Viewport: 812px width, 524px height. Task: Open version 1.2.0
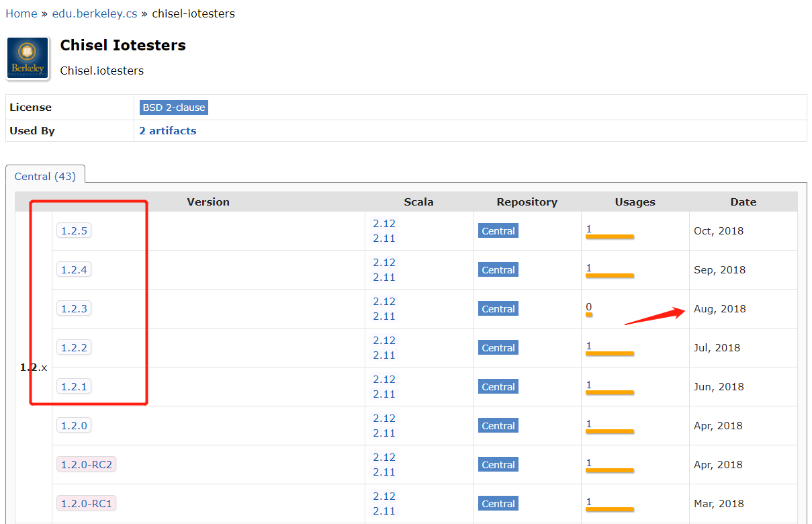point(74,426)
